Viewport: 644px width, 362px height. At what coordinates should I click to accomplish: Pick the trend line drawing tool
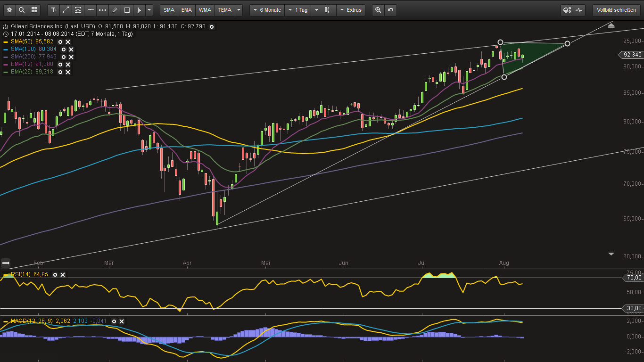click(x=66, y=10)
